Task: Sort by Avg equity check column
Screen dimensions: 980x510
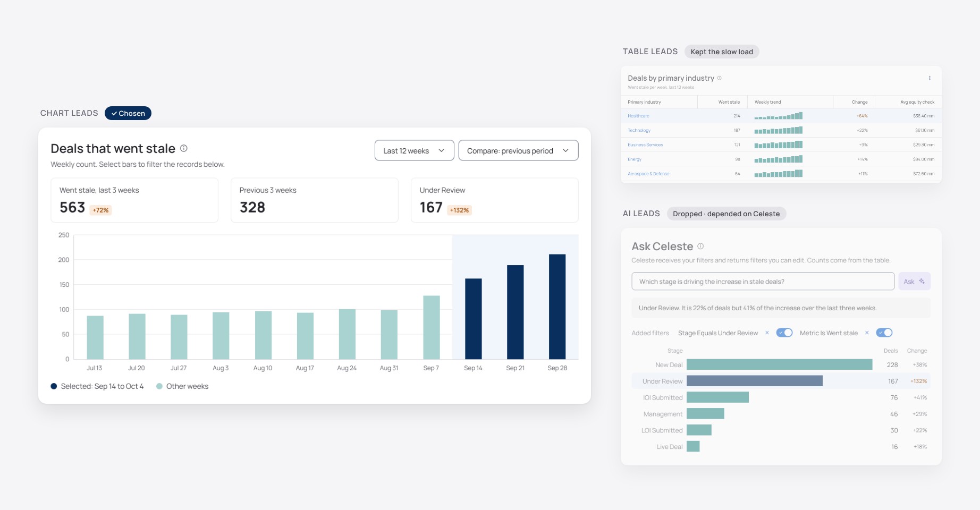Action: click(917, 102)
